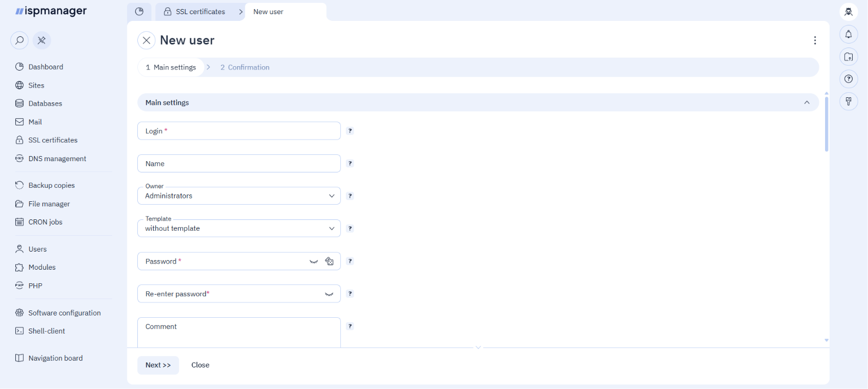Open the Owner dropdown
The height and width of the screenshot is (389, 868).
click(x=239, y=196)
